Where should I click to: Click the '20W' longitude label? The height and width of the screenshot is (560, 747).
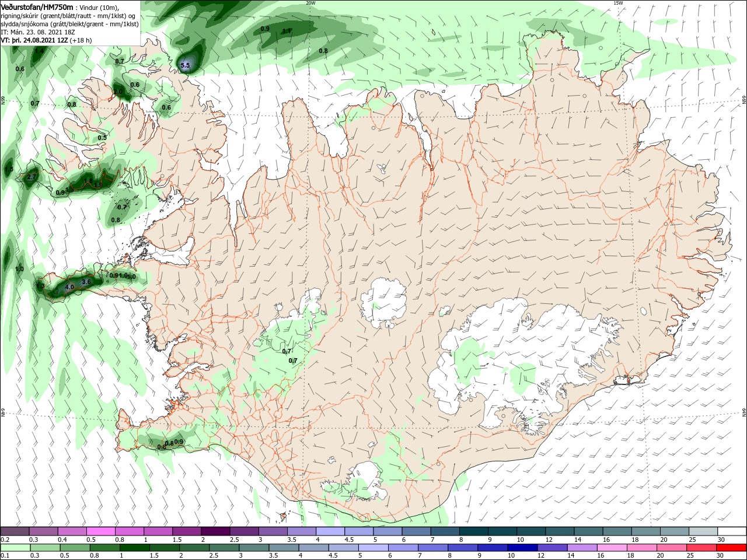310,3
